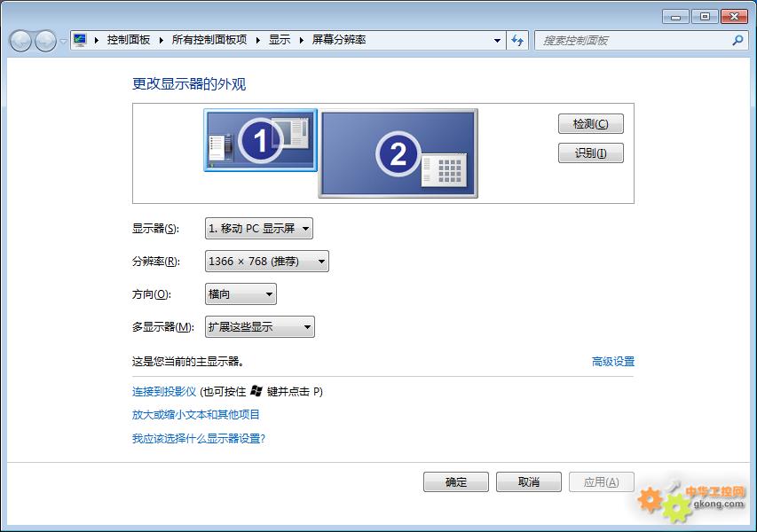
Task: Click the 识别 identify button
Action: tap(590, 153)
